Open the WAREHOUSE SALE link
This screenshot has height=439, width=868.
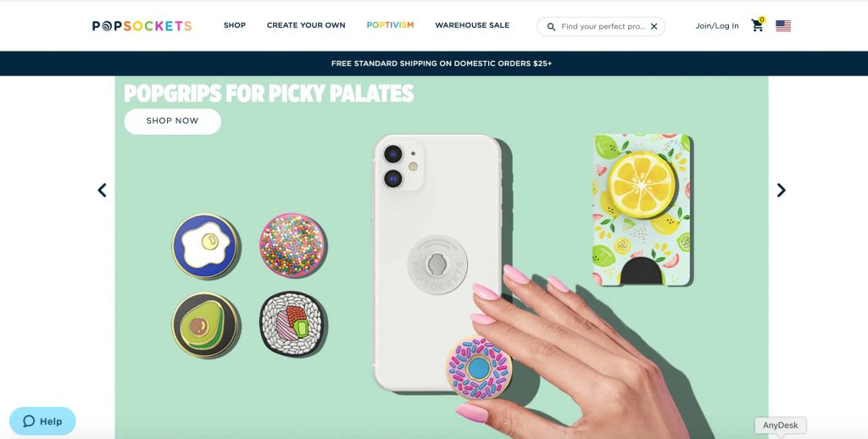point(472,25)
